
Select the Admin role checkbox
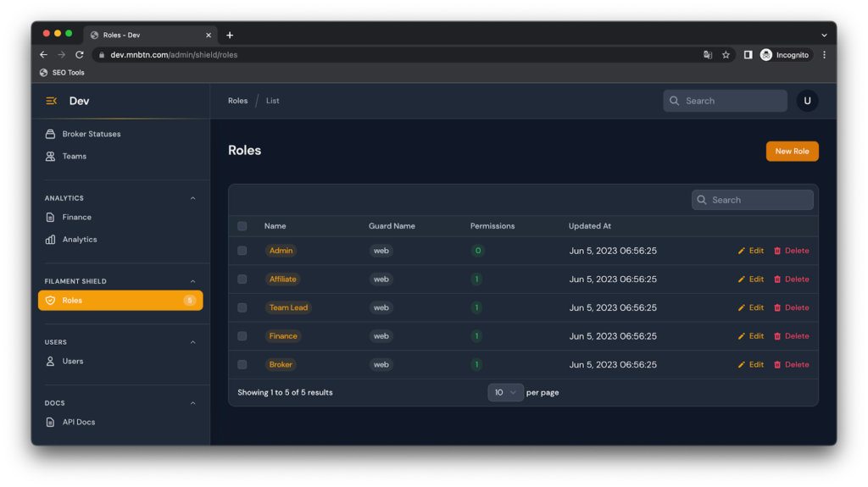coord(242,251)
